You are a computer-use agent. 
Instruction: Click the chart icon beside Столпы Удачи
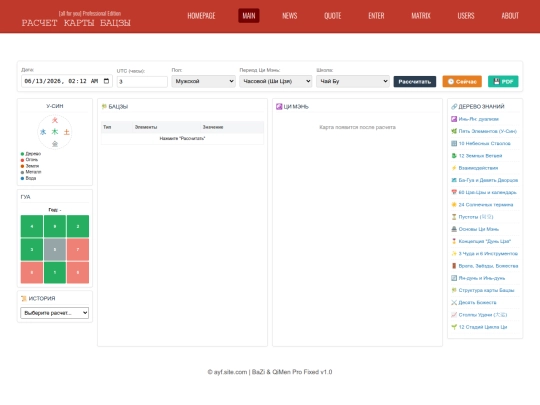pyautogui.click(x=454, y=315)
